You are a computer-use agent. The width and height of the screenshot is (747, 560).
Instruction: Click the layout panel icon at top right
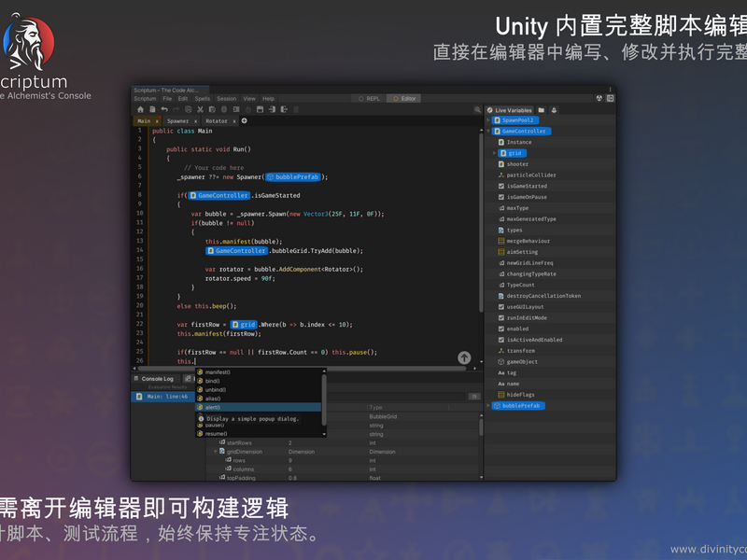pos(611,99)
